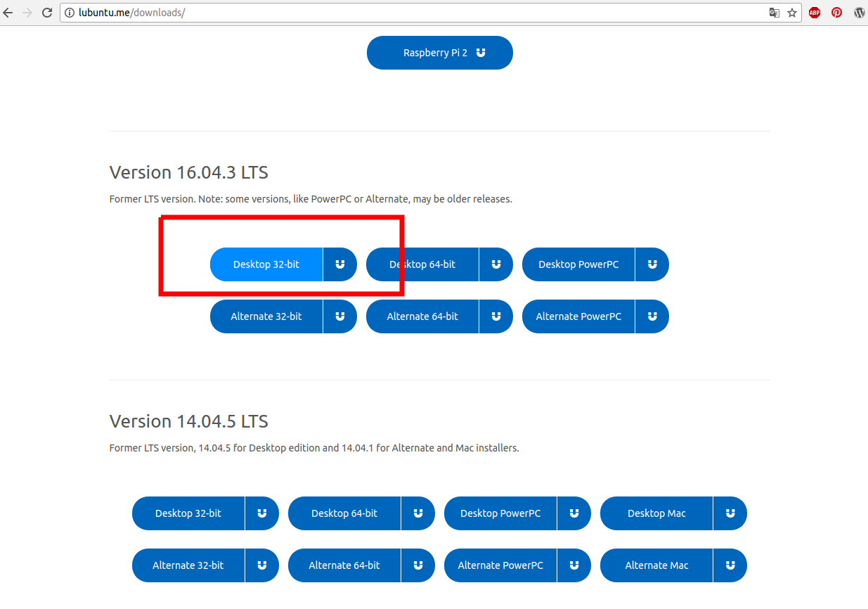Image resolution: width=868 pixels, height=609 pixels.
Task: Download 16.04.3 Desktop 64-bit
Action: 422,264
